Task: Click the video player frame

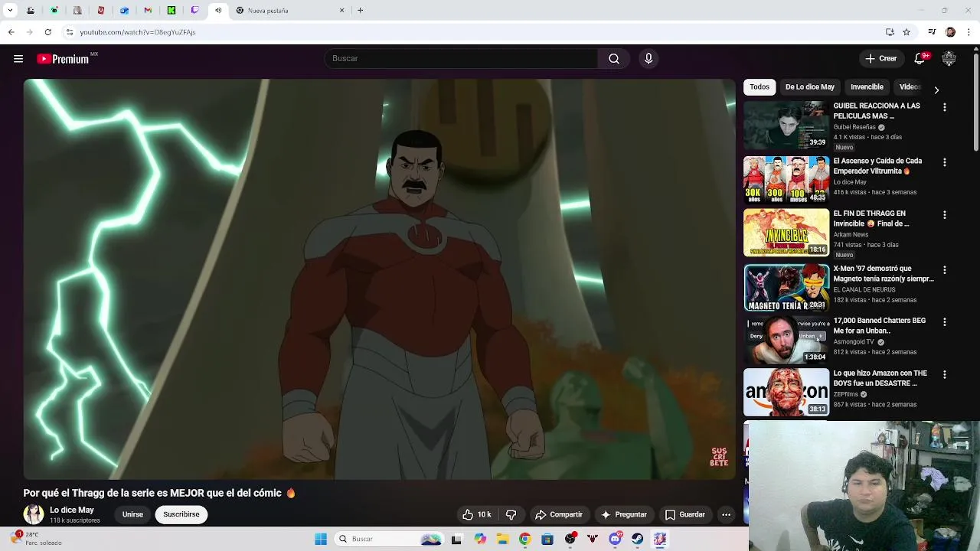Action: pyautogui.click(x=380, y=279)
